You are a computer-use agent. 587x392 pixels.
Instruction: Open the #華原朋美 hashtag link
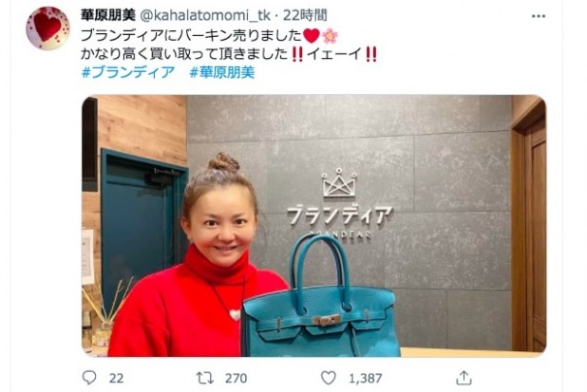tap(222, 72)
